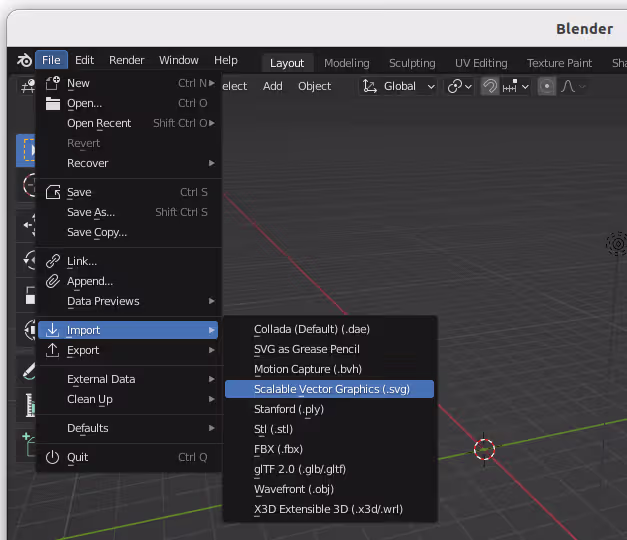Select Scalable Vector Graphics (.svg) import
The height and width of the screenshot is (540, 627).
pyautogui.click(x=330, y=389)
